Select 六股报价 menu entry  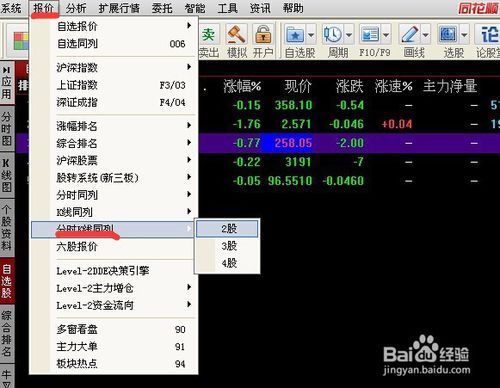(113, 247)
